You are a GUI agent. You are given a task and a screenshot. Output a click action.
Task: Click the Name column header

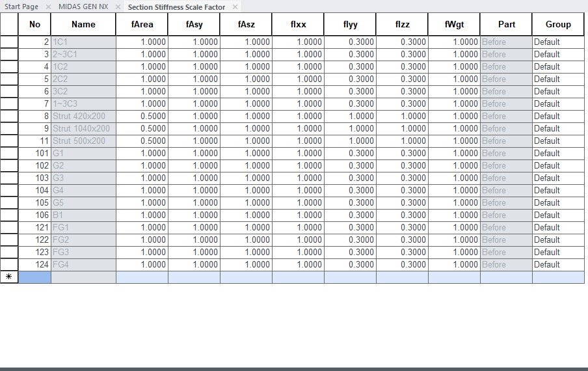point(83,24)
